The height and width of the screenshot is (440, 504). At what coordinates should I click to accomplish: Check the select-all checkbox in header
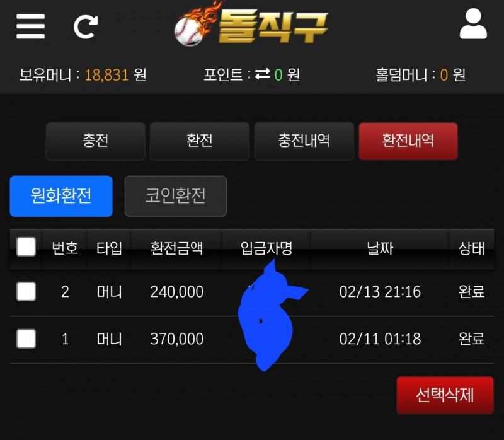pos(26,246)
